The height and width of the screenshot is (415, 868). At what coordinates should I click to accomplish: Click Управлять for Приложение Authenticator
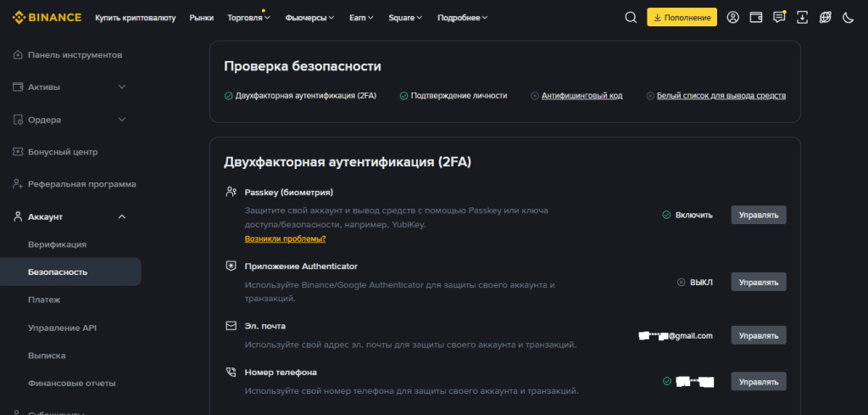tap(759, 282)
